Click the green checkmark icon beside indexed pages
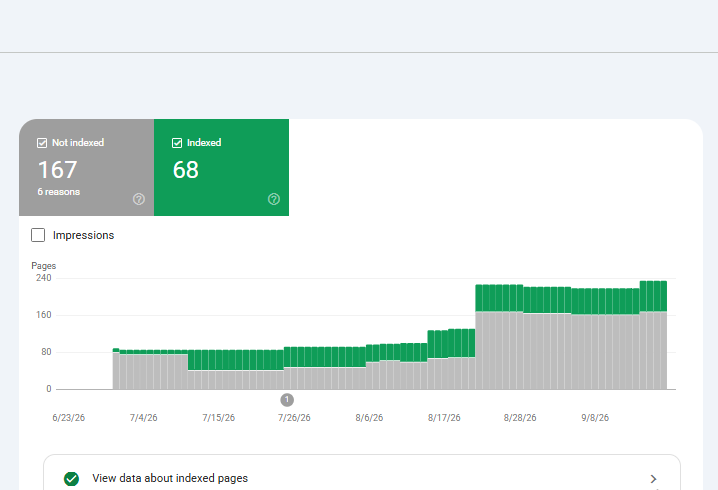 click(71, 479)
